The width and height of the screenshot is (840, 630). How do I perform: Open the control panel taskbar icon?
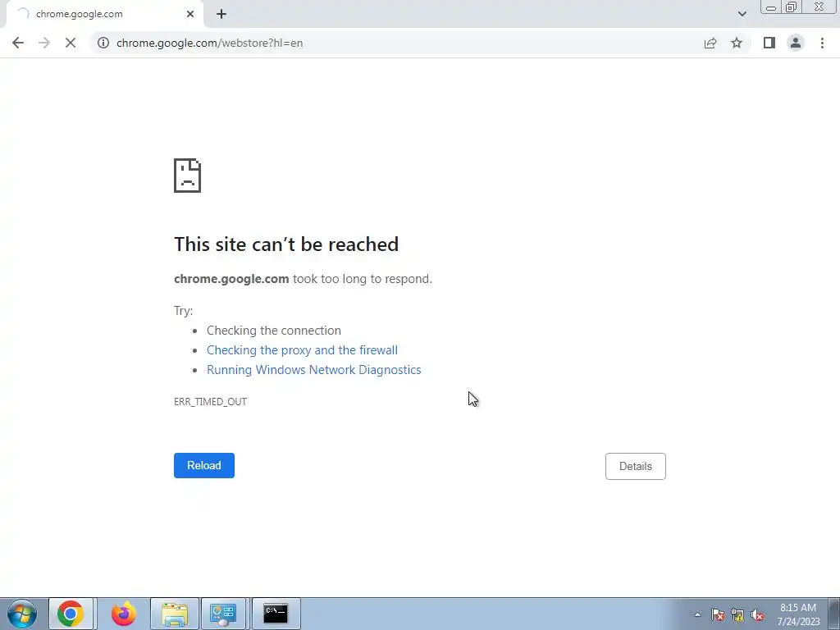(223, 614)
